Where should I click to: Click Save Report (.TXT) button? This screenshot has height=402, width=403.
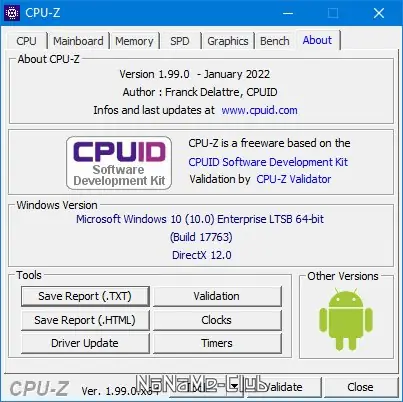85,296
